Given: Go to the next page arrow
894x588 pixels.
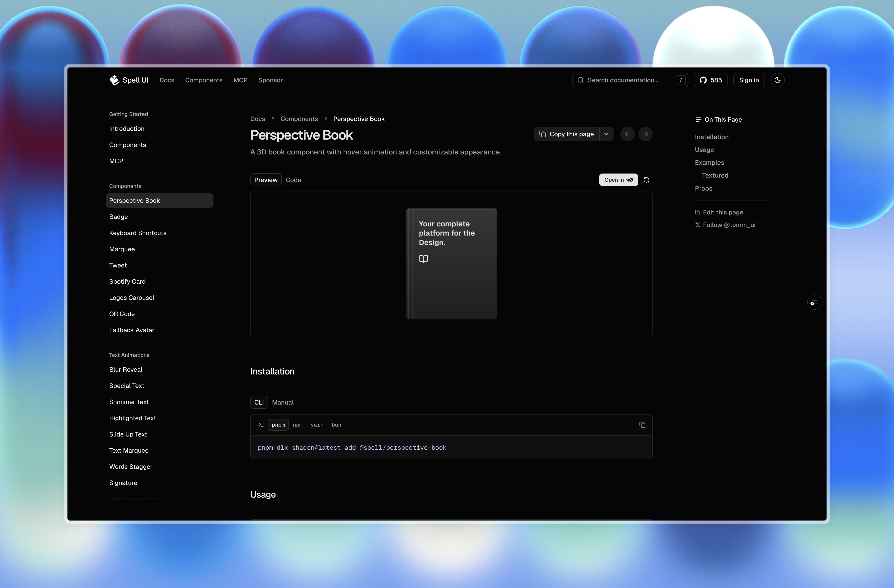Looking at the screenshot, I should click(645, 134).
